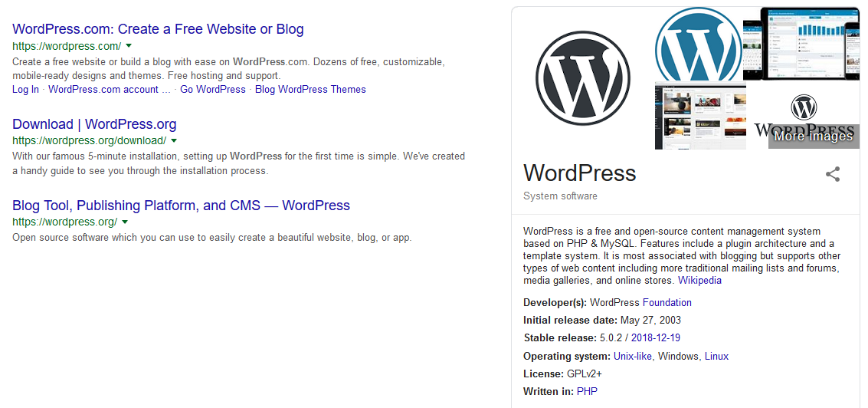Click the https://wordpress.com/ green URL text
The image size is (868, 408).
[67, 46]
